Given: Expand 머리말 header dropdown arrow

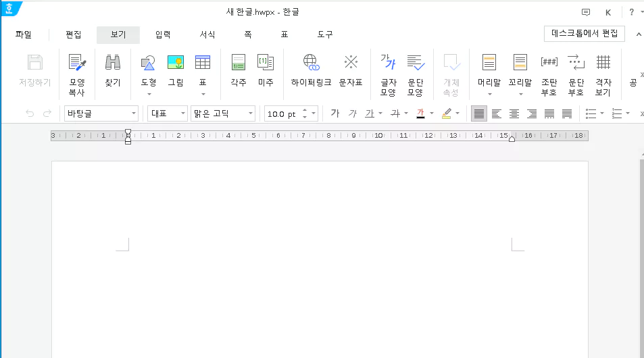Looking at the screenshot, I should (489, 95).
